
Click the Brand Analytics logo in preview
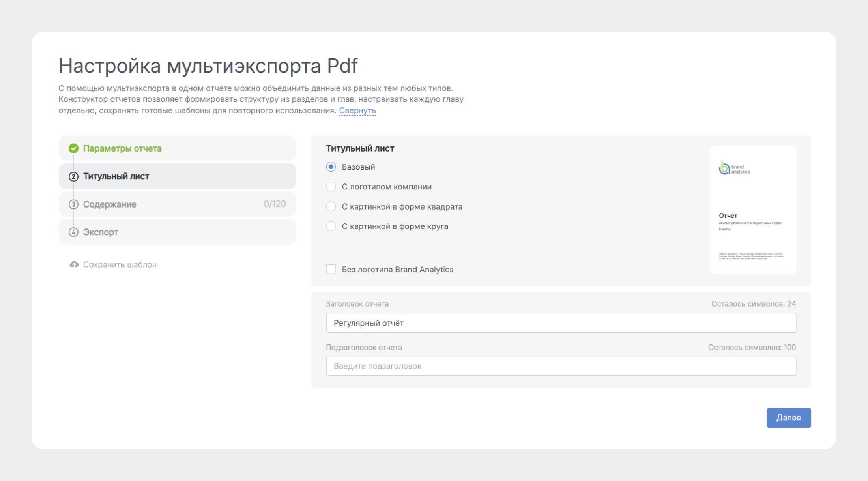[734, 168]
